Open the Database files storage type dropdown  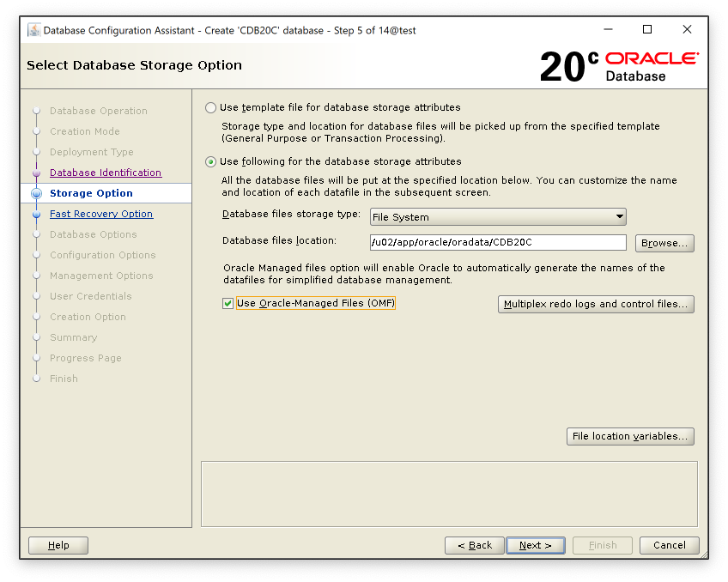pyautogui.click(x=498, y=217)
